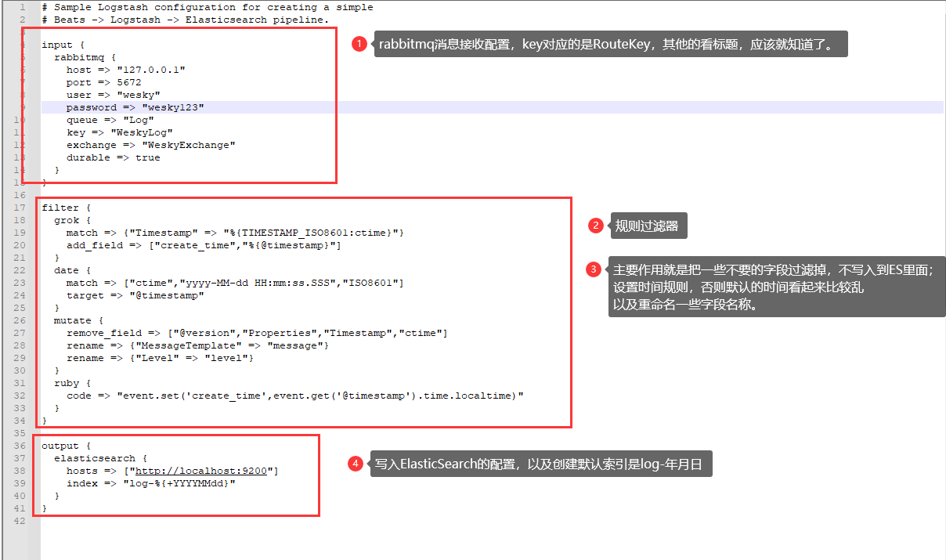Click the rename "Level" => "level" line

(x=160, y=358)
